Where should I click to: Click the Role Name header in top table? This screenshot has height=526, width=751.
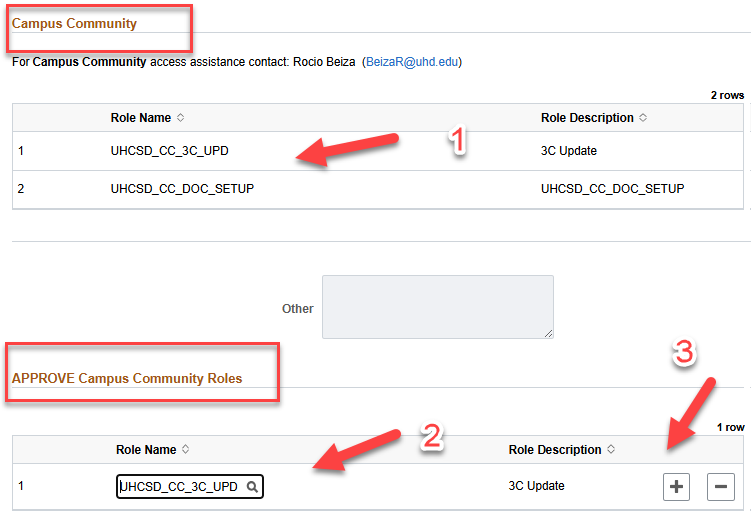[x=140, y=118]
